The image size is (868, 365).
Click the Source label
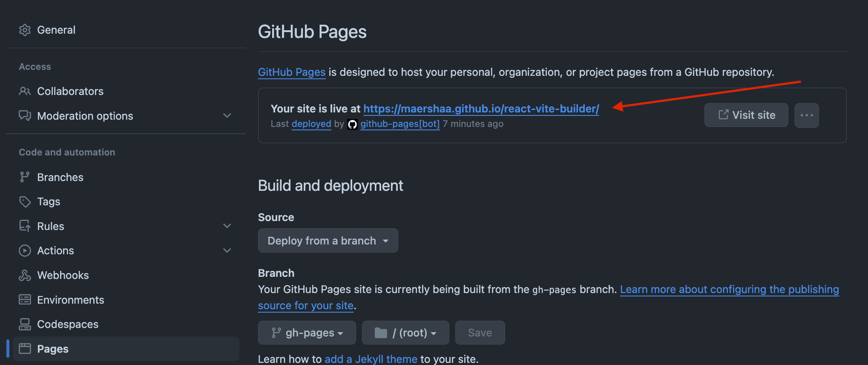pyautogui.click(x=276, y=217)
